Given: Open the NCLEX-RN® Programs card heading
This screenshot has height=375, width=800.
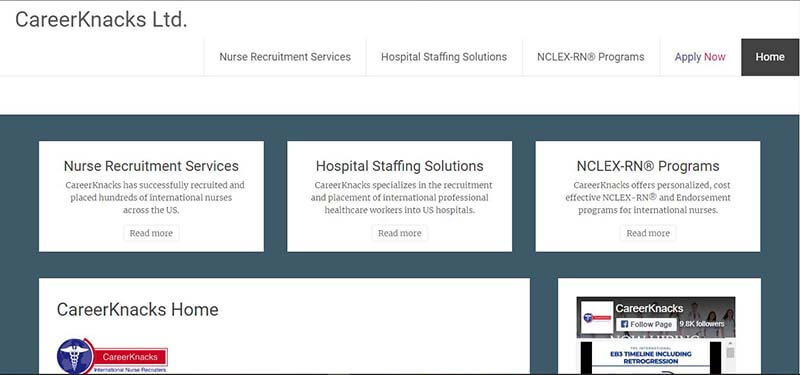Looking at the screenshot, I should [x=648, y=166].
